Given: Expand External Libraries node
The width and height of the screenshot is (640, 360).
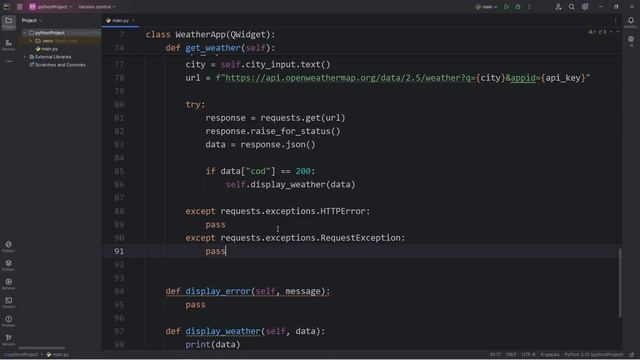Looking at the screenshot, I should pyautogui.click(x=25, y=57).
